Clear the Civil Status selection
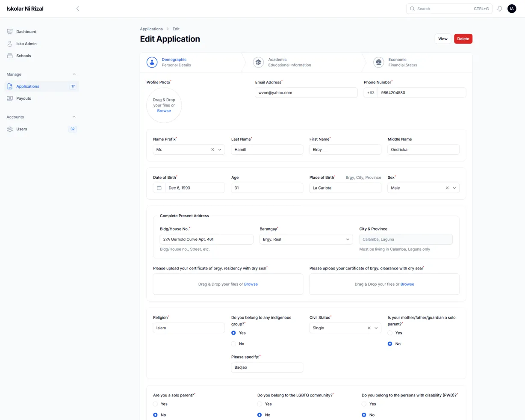 coord(369,328)
